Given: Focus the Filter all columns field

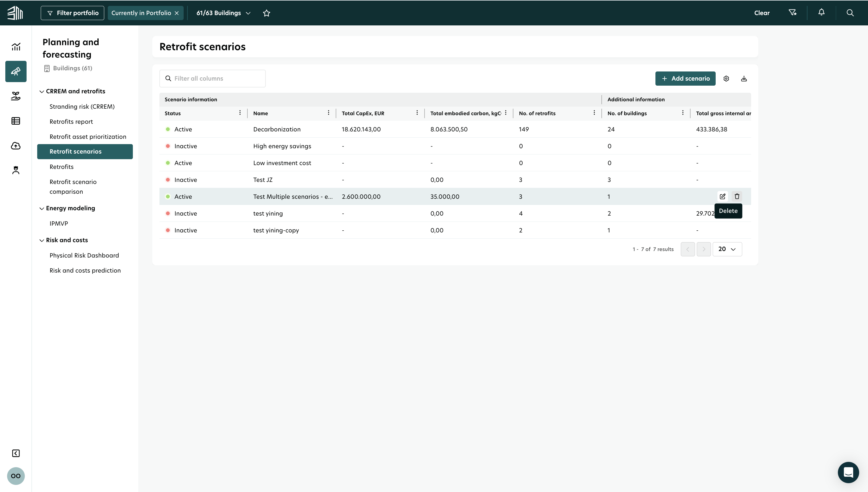Looking at the screenshot, I should (x=213, y=78).
